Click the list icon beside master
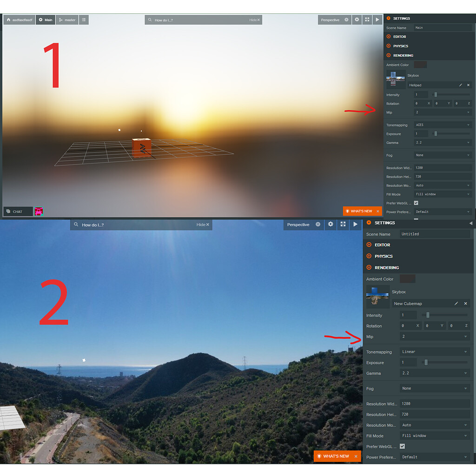The height and width of the screenshot is (476, 476). (x=83, y=20)
